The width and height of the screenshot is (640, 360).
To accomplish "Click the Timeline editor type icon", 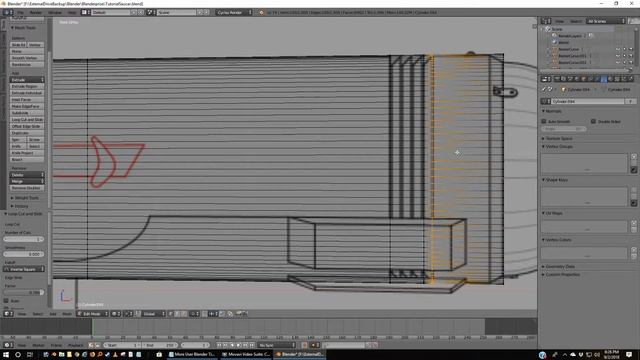I will (8, 345).
